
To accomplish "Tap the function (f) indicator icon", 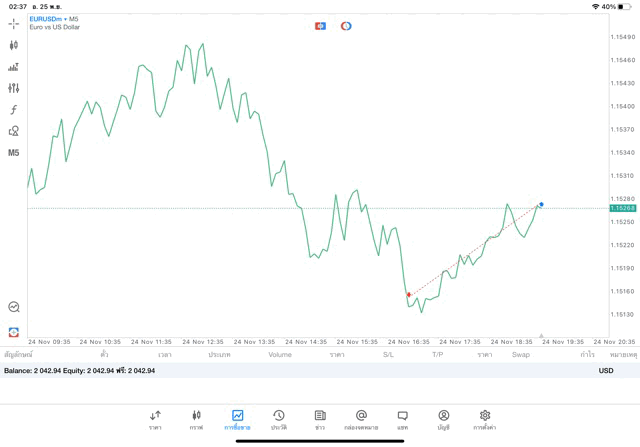I will point(13,110).
